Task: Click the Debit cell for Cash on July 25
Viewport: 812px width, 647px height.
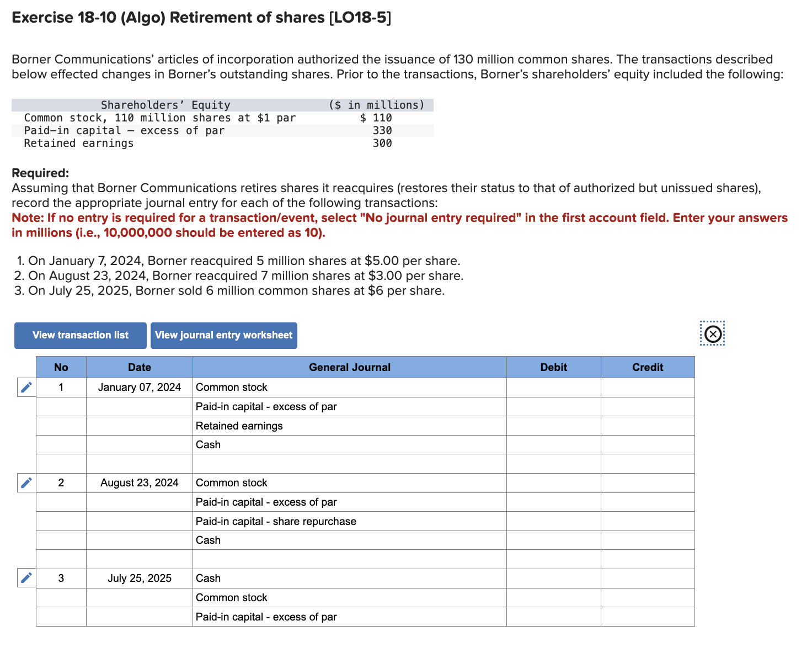Action: pyautogui.click(x=553, y=578)
